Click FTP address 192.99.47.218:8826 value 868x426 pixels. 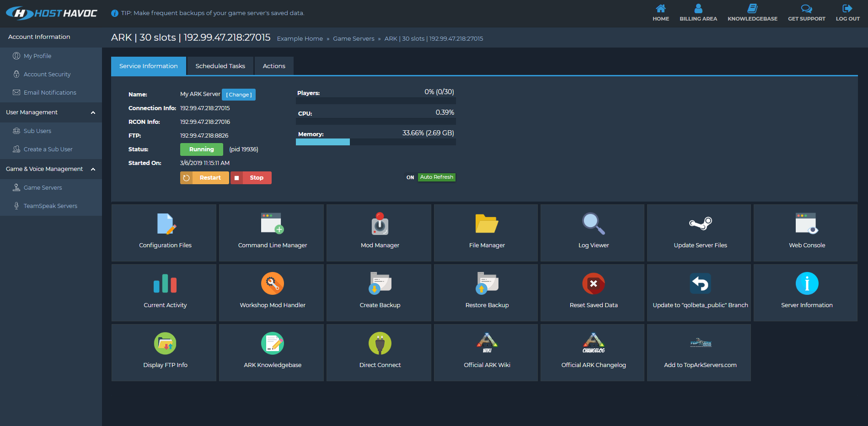(204, 136)
